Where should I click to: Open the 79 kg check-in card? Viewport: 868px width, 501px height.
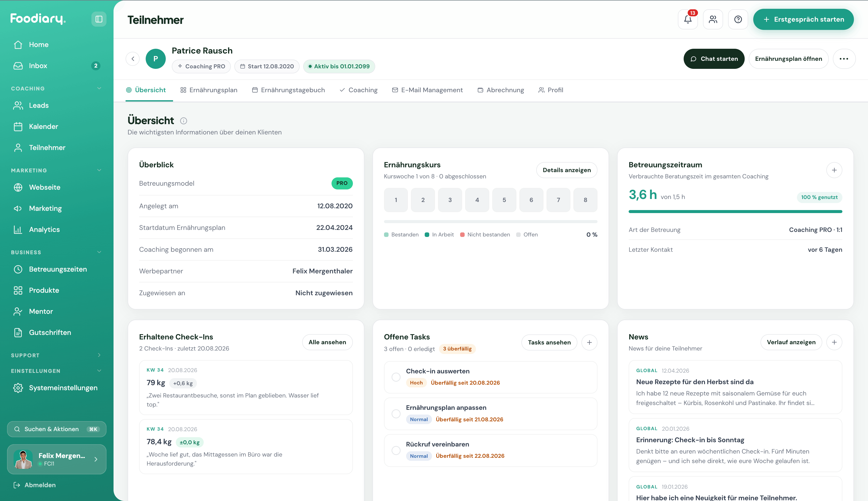(246, 387)
